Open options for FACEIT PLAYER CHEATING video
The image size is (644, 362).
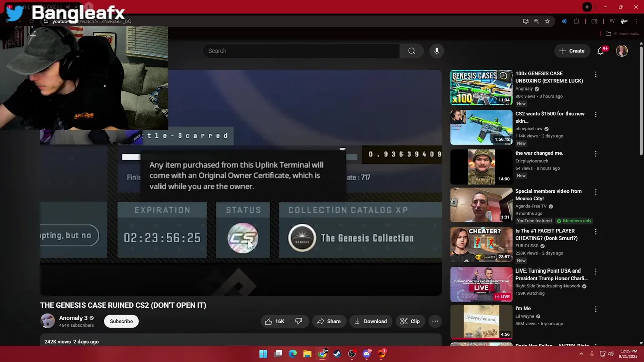pos(596,232)
